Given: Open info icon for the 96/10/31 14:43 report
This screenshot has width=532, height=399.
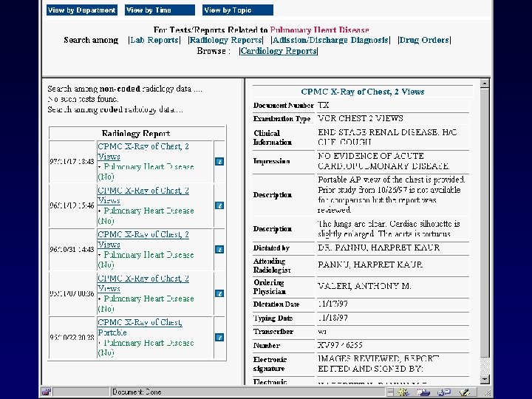Looking at the screenshot, I should point(219,250).
